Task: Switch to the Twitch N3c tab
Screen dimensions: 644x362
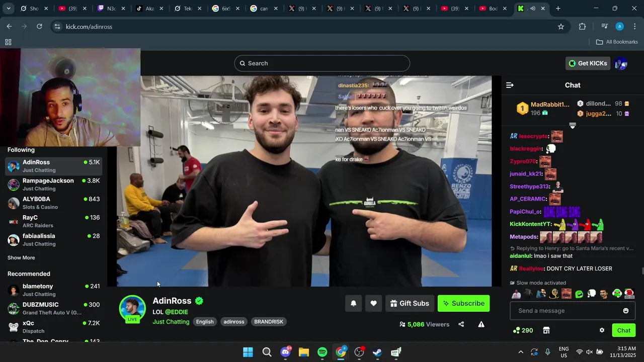Action: [x=112, y=9]
